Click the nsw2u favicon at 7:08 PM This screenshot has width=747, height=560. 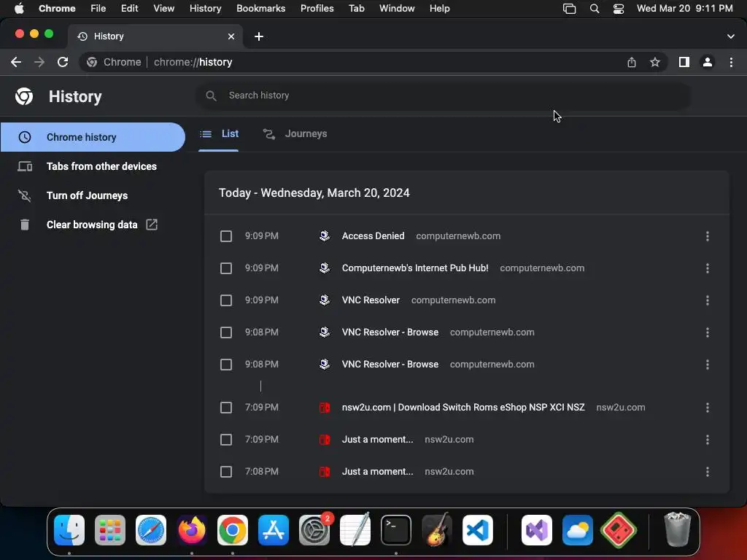click(x=325, y=472)
